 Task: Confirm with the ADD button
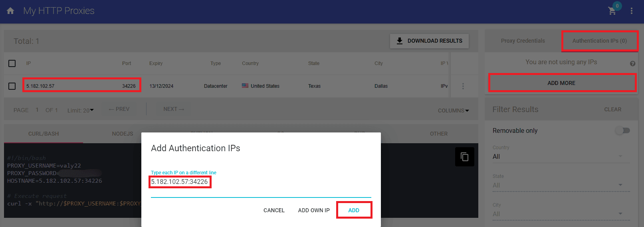tap(354, 210)
